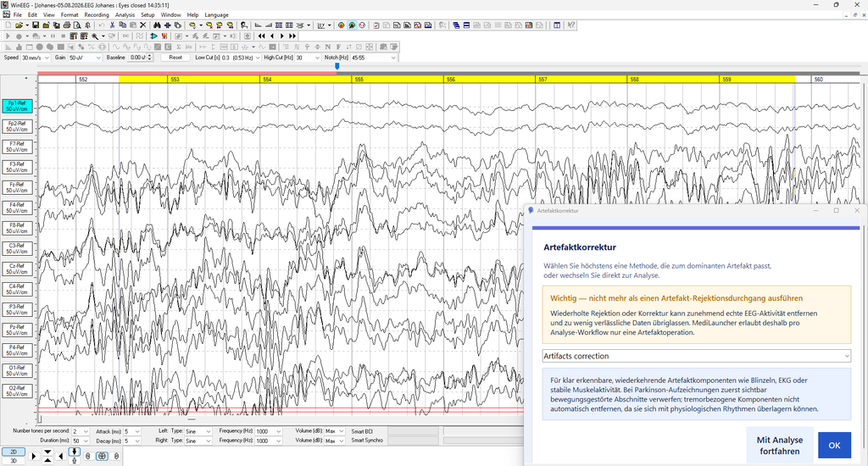868x466 pixels.
Task: Open the Number tones per second dropdown
Action: (81, 431)
